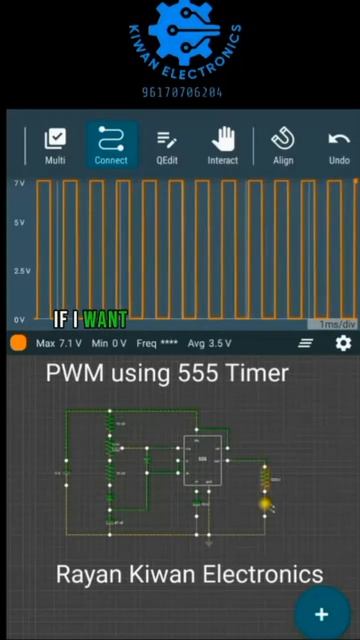The width and height of the screenshot is (360, 640).
Task: Tap the plus add component button
Action: [322, 613]
